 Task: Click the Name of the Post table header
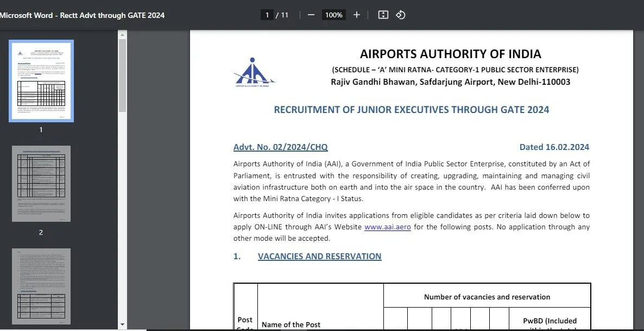tap(291, 324)
